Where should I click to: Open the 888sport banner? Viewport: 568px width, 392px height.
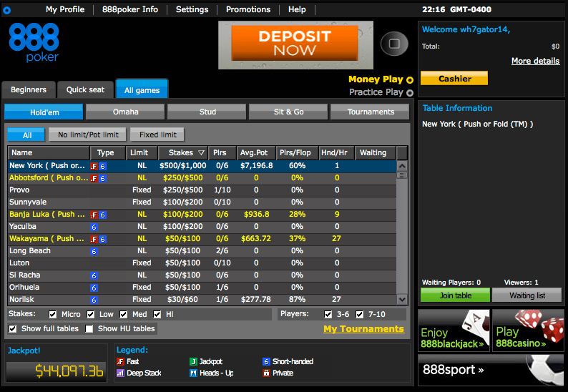coord(491,370)
